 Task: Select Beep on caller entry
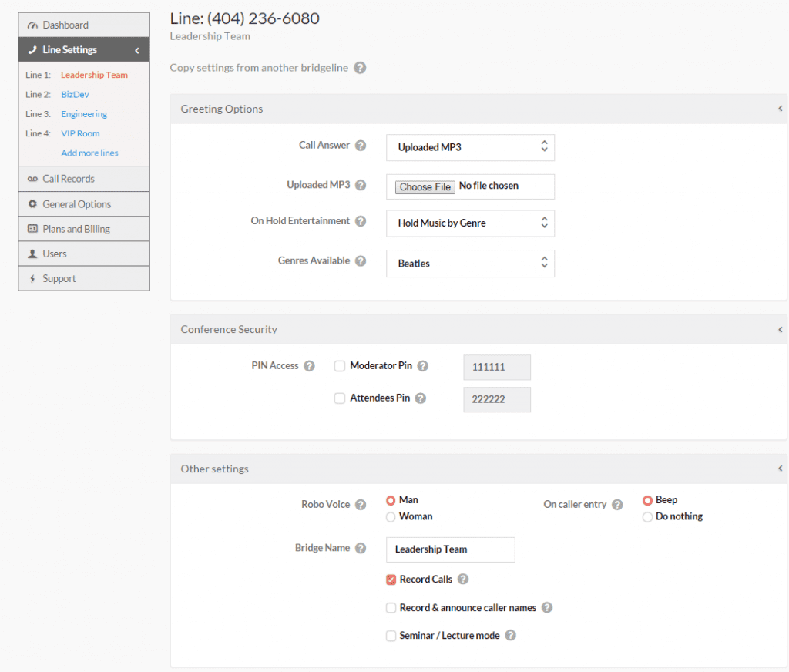tap(647, 500)
